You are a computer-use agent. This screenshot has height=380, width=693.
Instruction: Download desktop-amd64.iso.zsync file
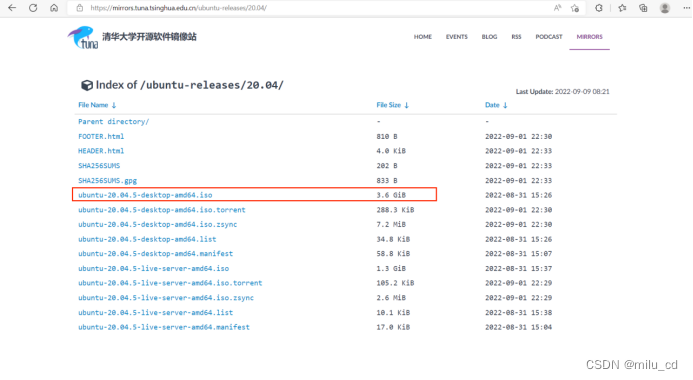coord(158,224)
